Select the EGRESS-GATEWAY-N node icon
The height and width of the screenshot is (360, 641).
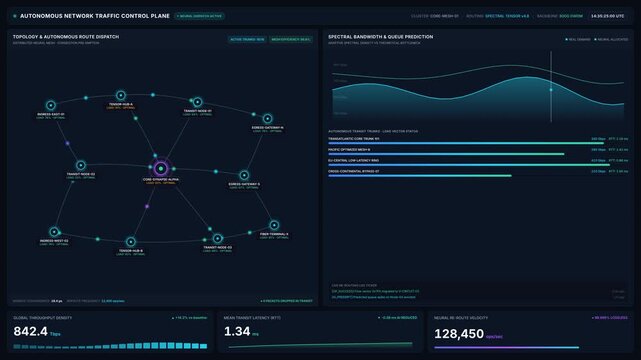(267, 119)
